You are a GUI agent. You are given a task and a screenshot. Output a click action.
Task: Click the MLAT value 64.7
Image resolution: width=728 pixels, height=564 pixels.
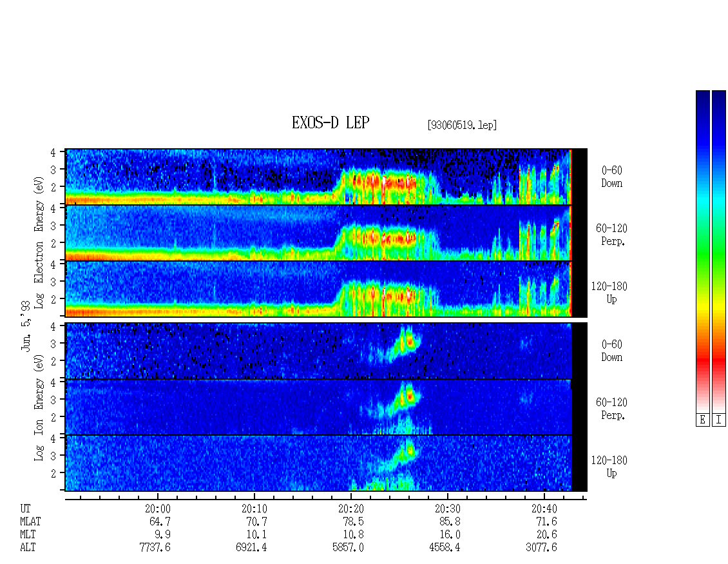click(x=160, y=521)
